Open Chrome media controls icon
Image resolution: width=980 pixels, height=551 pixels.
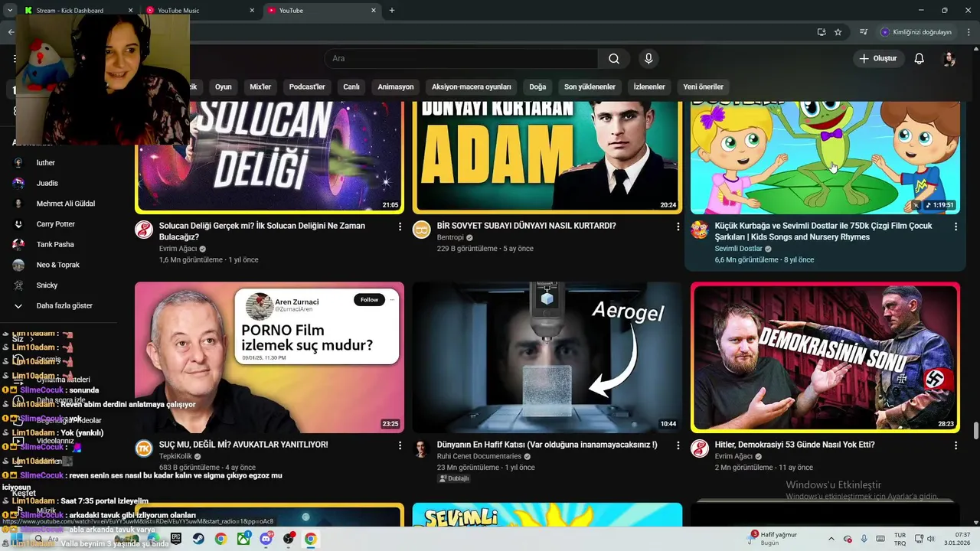pos(864,32)
